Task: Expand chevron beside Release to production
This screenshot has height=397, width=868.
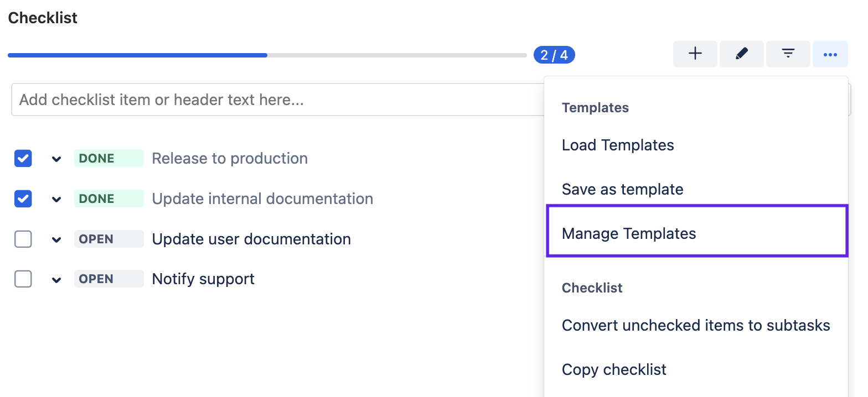Action: pyautogui.click(x=56, y=159)
